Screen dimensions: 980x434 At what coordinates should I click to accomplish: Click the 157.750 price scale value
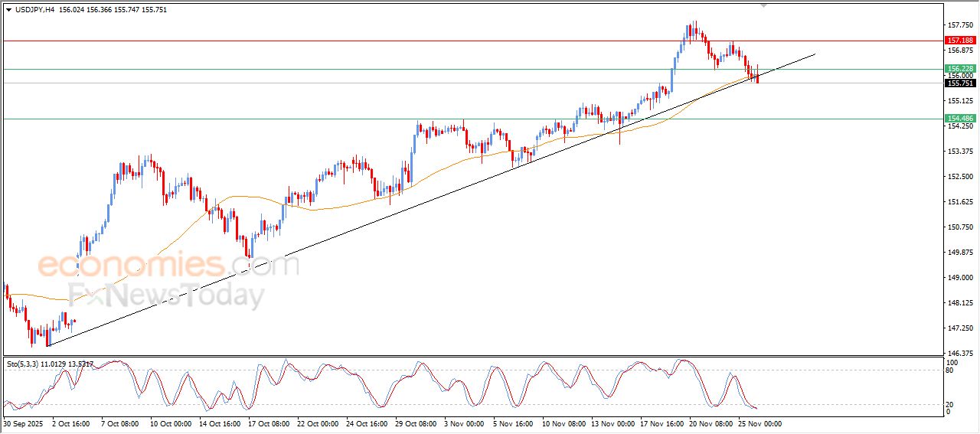(x=959, y=25)
